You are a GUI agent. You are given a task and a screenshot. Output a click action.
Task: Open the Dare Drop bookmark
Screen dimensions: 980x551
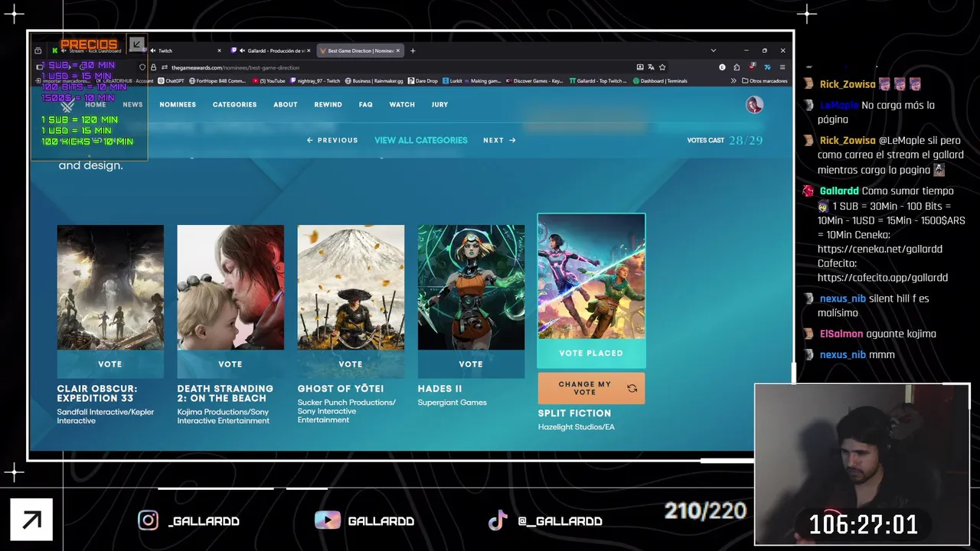423,80
